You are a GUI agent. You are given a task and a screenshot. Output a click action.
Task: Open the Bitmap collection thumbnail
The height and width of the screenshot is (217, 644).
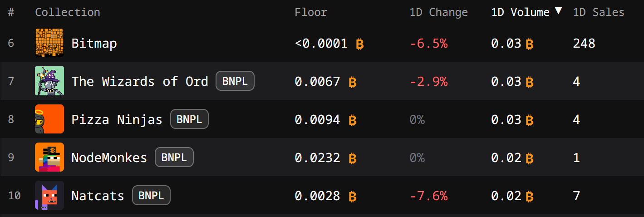pos(49,43)
